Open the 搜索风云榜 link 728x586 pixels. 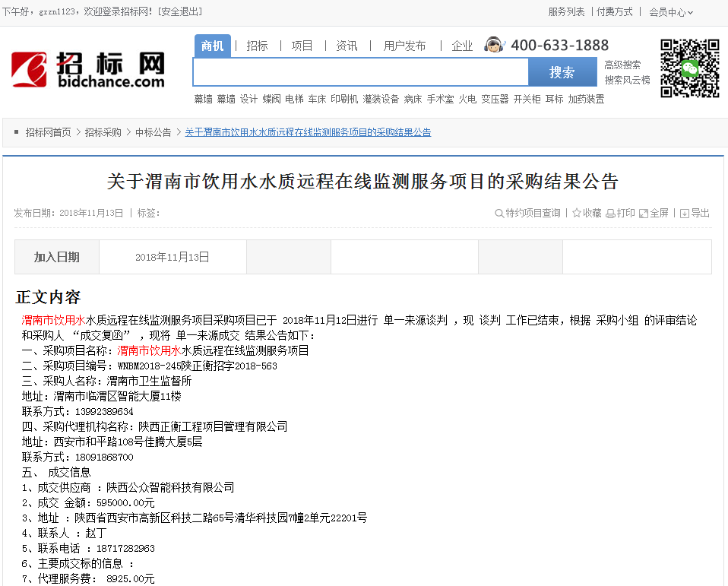(627, 80)
